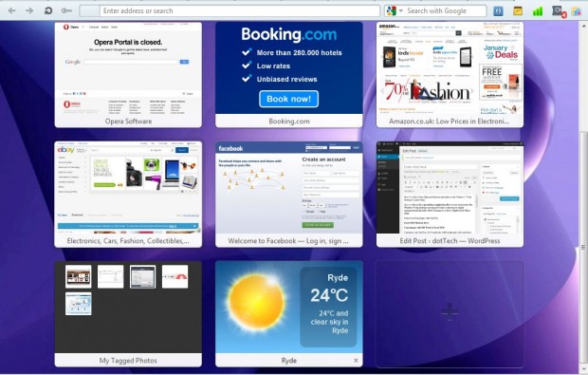The width and height of the screenshot is (588, 375).
Task: Reload the page with the refresh icon
Action: [x=48, y=10]
